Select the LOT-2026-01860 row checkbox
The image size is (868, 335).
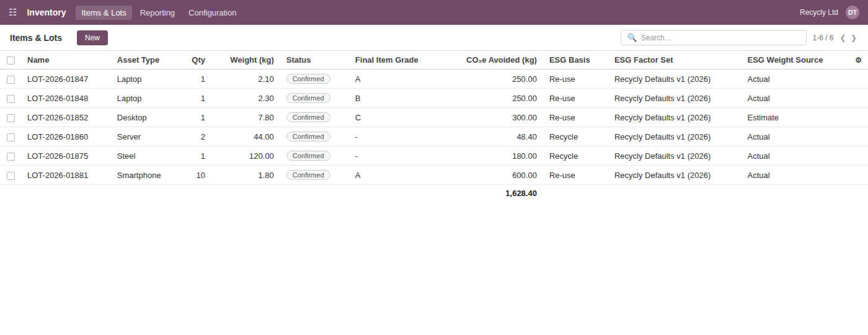(x=11, y=137)
